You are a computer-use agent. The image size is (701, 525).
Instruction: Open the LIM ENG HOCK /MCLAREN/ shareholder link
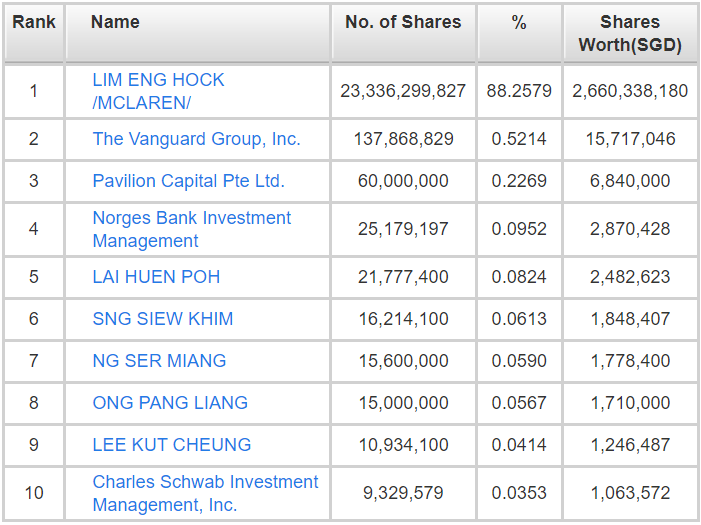[x=158, y=91]
